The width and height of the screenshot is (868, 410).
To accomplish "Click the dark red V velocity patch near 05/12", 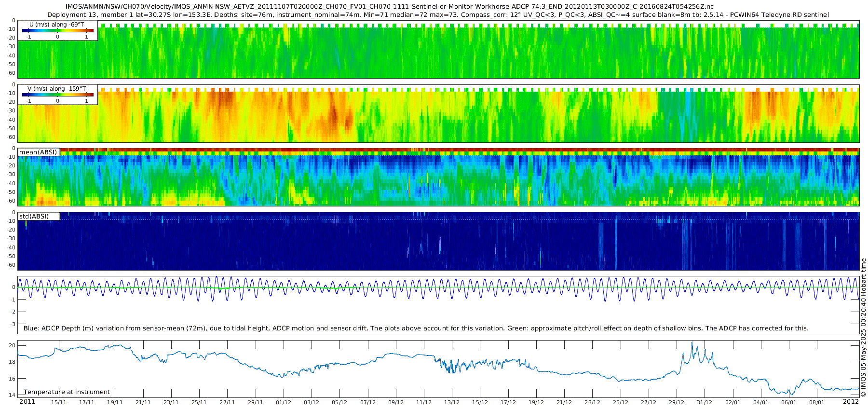I will click(334, 116).
